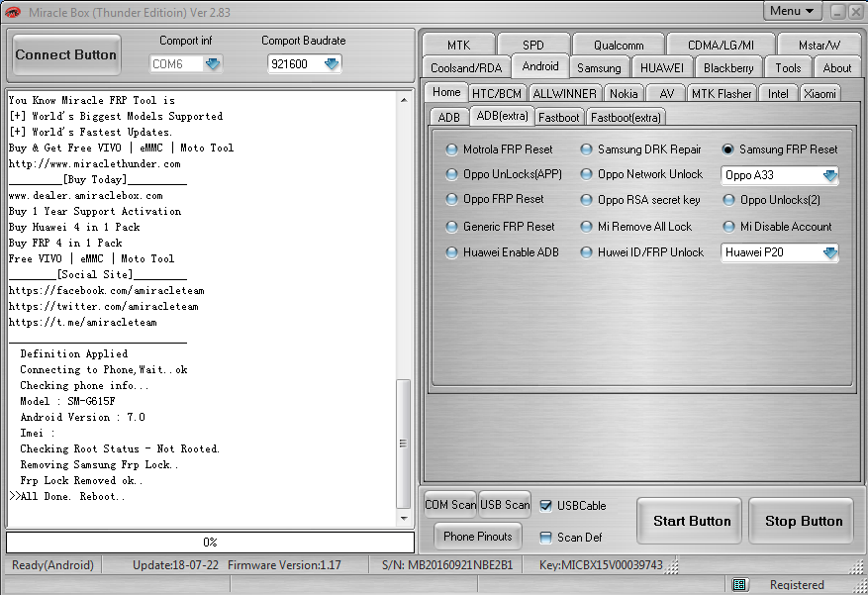Open Phone Pinouts
Image resolution: width=868 pixels, height=595 pixels.
click(478, 537)
